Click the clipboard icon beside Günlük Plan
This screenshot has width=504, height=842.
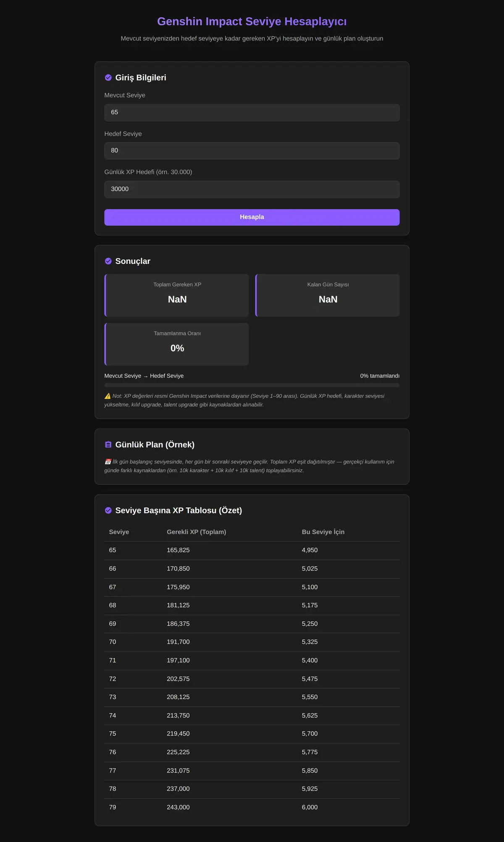(x=108, y=445)
